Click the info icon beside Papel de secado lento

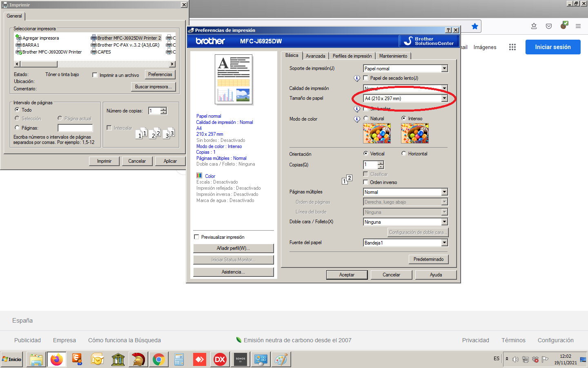357,78
